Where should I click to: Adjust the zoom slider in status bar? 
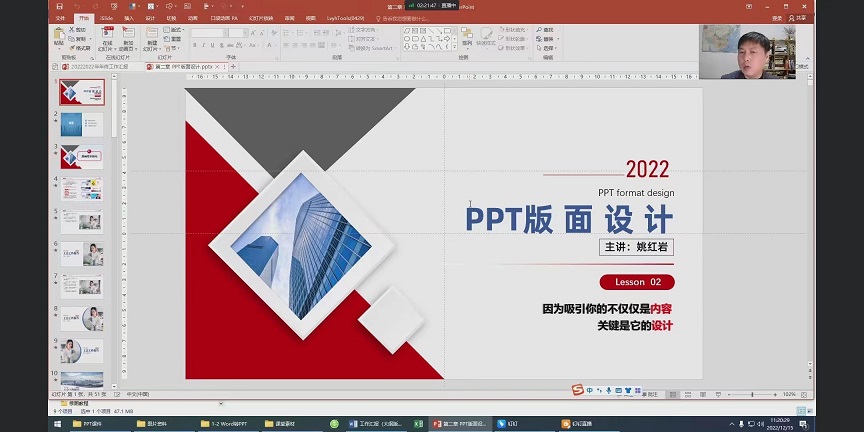tap(751, 395)
